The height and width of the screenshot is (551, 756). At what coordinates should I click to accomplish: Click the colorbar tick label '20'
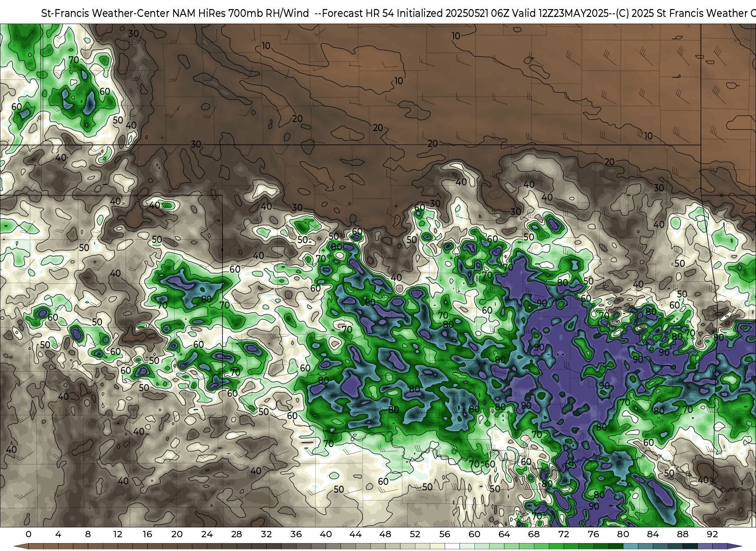point(177,534)
